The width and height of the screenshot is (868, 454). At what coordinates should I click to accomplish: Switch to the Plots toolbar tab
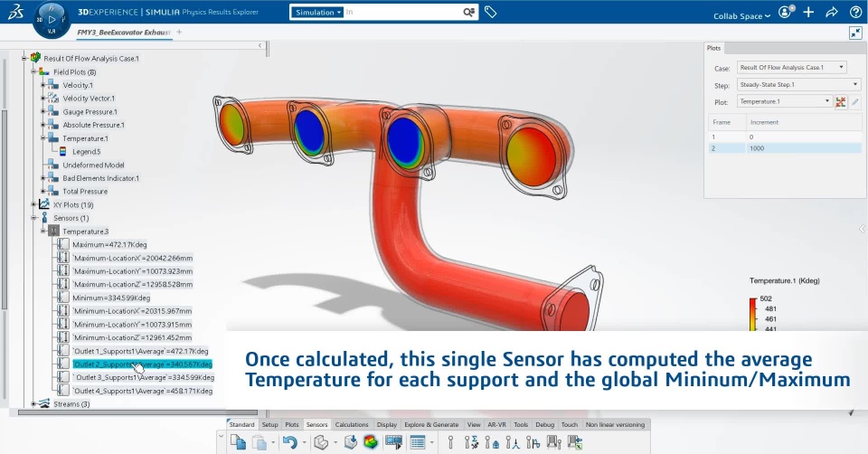click(x=292, y=425)
